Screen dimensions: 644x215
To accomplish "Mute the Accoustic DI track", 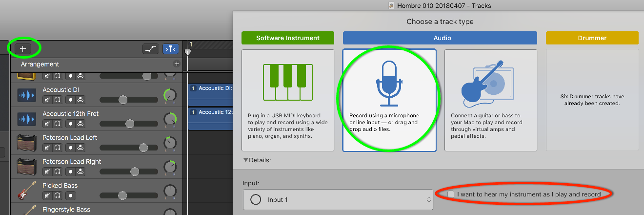I will (48, 99).
